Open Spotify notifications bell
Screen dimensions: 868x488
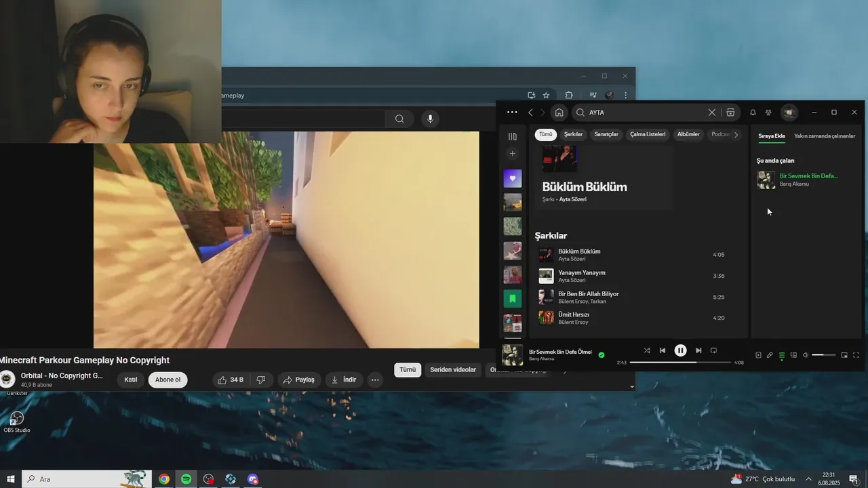pyautogui.click(x=753, y=113)
